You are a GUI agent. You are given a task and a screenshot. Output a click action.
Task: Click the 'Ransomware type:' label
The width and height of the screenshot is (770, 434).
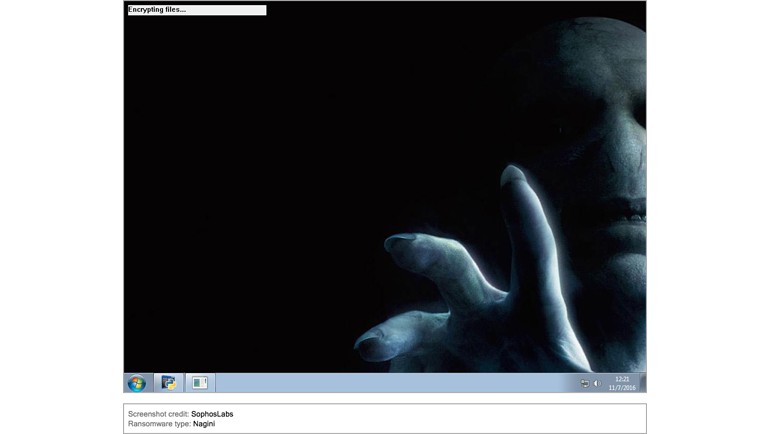[159, 424]
